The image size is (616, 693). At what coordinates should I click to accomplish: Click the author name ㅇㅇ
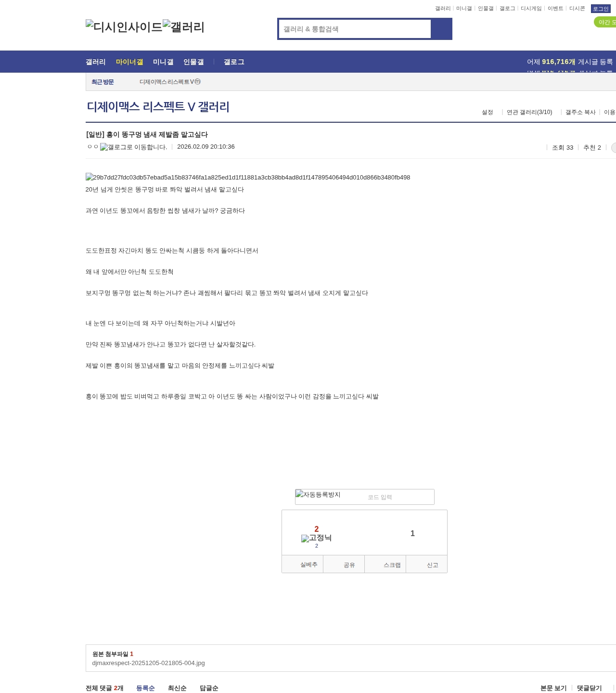pyautogui.click(x=92, y=147)
